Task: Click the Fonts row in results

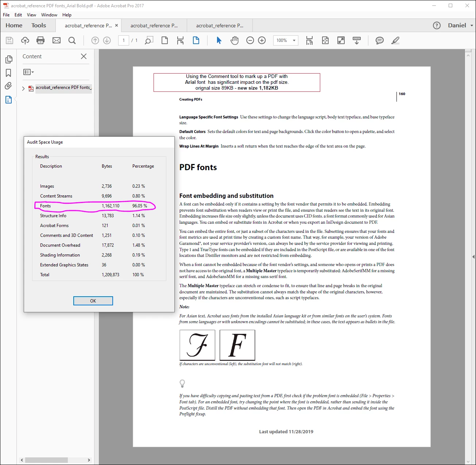Action: point(95,206)
